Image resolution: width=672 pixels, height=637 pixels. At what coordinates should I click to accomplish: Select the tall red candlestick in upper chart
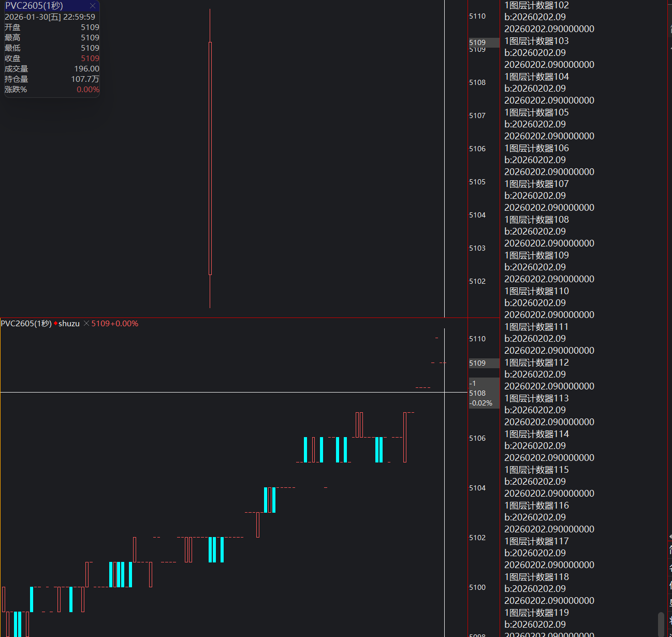tap(210, 158)
